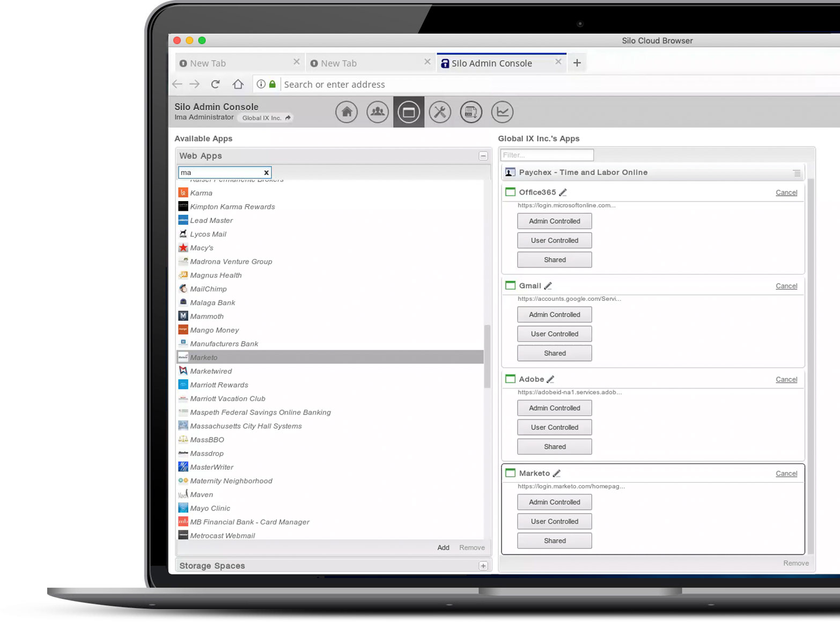Click Remove below the available apps list
This screenshot has height=622, width=840.
coord(472,547)
